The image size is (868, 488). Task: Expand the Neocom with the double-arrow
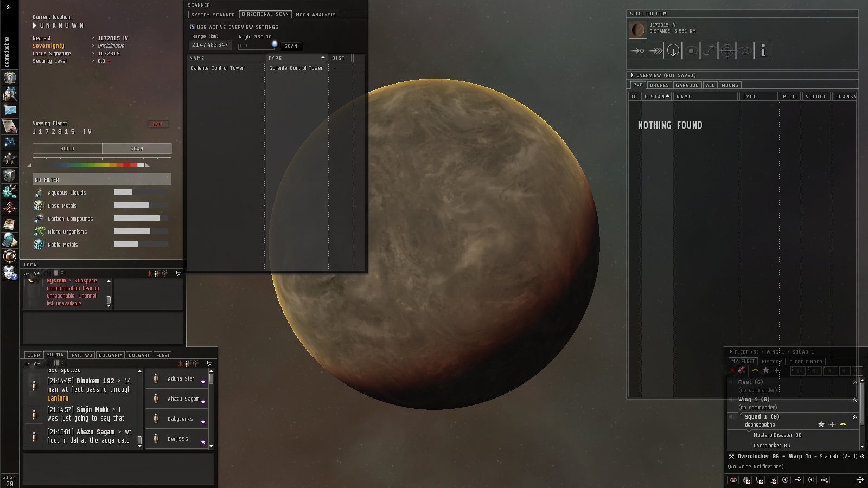(8, 8)
